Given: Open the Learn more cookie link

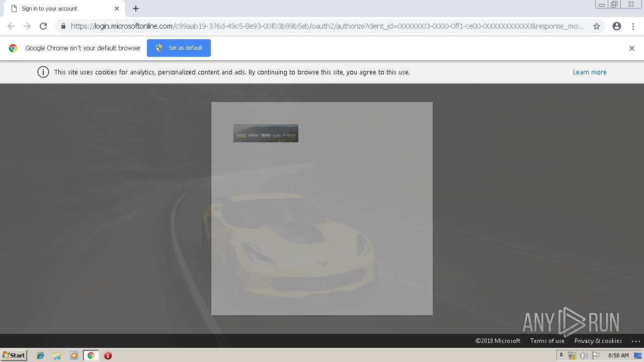Looking at the screenshot, I should [590, 72].
